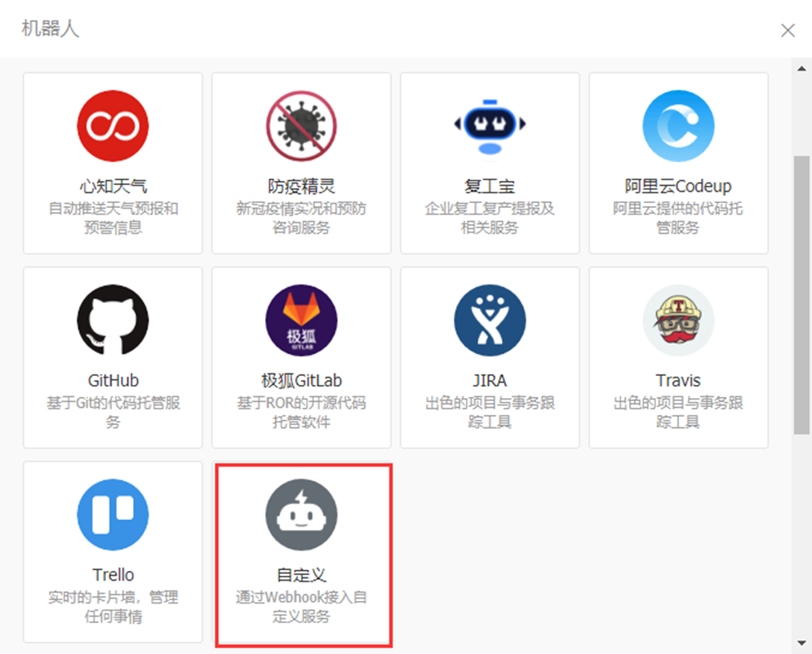Click the description under JIRA
Screen dimensions: 812x654
(490, 413)
